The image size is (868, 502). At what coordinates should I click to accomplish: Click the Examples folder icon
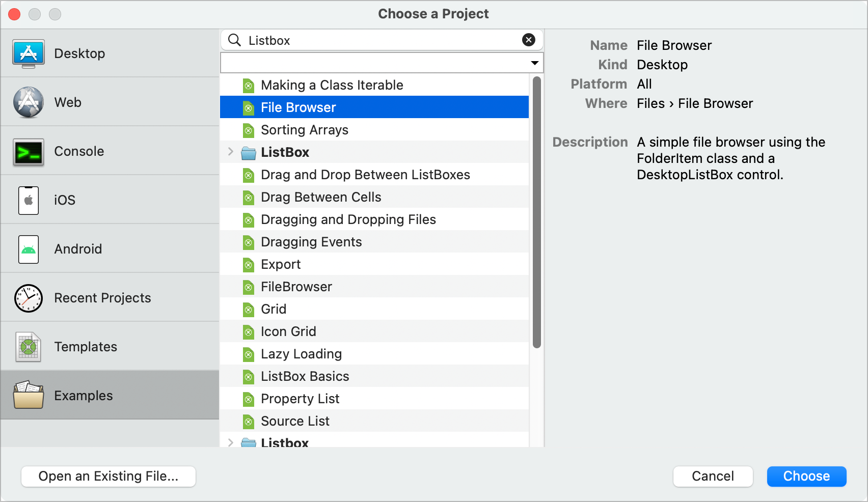[29, 396]
